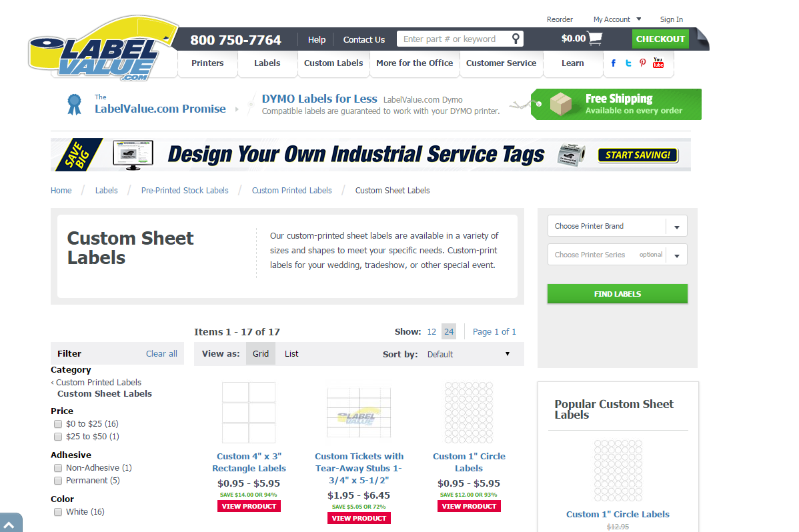Screen dimensions: 799x532
Task: Open the shopping cart icon
Action: point(595,38)
